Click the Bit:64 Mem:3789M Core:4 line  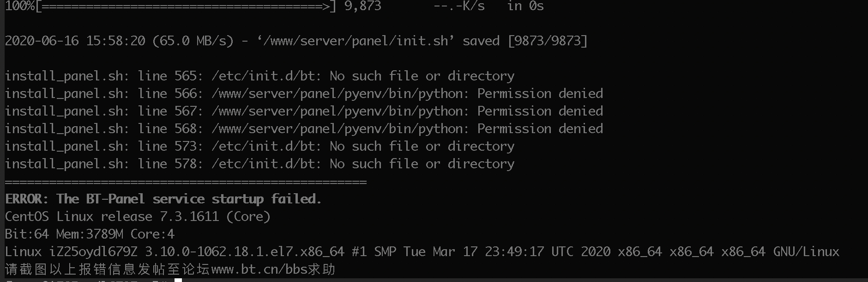point(90,234)
